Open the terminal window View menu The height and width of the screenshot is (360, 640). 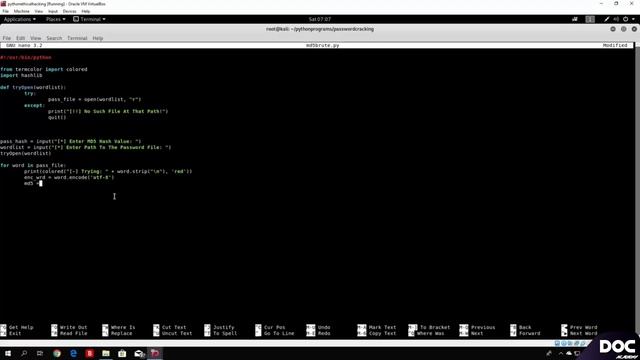(x=36, y=38)
